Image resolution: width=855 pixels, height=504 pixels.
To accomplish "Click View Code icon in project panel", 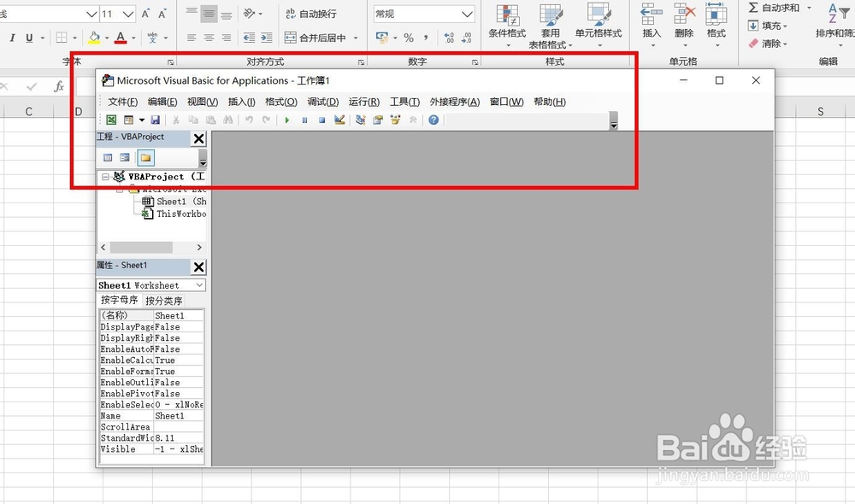I will [108, 158].
